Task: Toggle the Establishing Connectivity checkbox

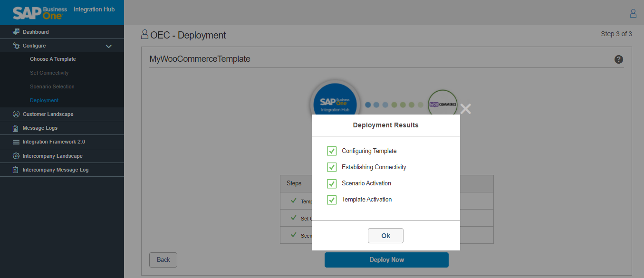Action: click(x=332, y=167)
